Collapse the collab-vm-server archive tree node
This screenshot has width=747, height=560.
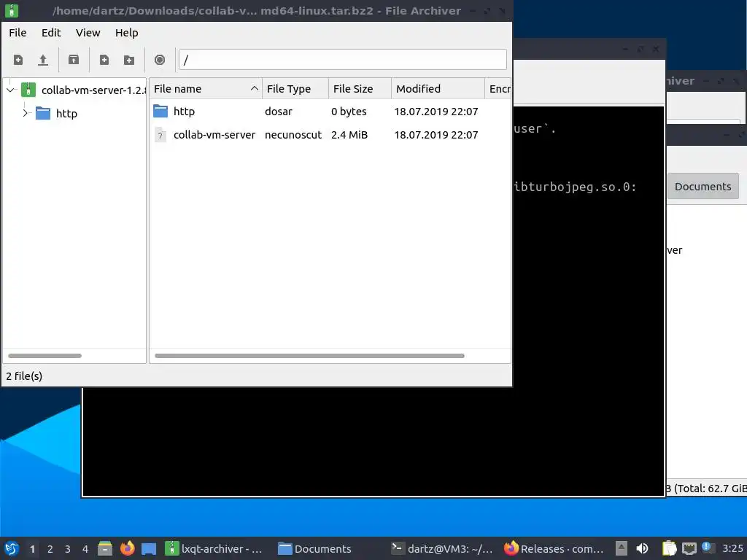[x=10, y=90]
